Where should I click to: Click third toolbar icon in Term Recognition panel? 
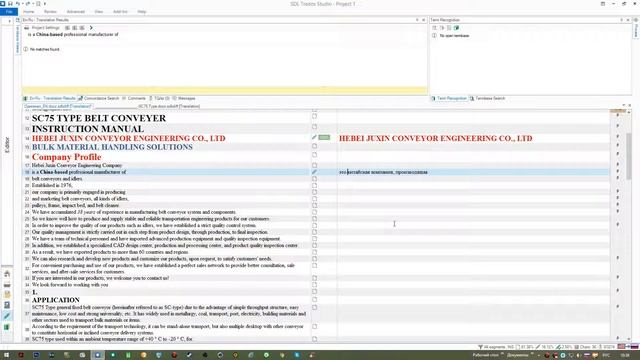click(x=449, y=28)
